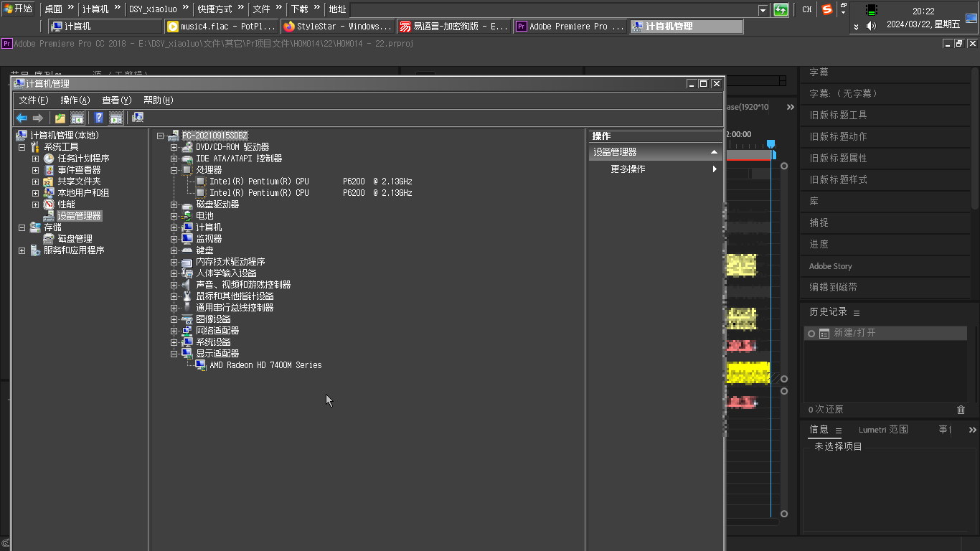Screen dimensions: 980x551
Task: Expand the 任务计划程序 node
Action: click(36, 159)
